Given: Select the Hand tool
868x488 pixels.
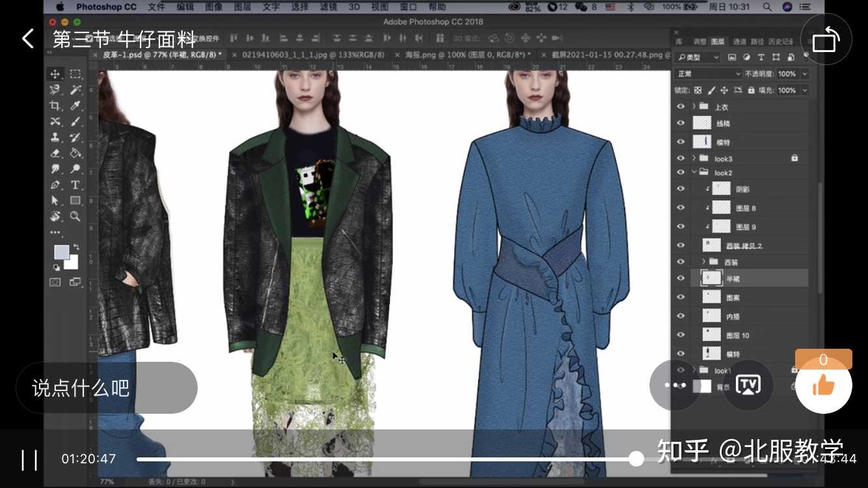Looking at the screenshot, I should click(55, 216).
